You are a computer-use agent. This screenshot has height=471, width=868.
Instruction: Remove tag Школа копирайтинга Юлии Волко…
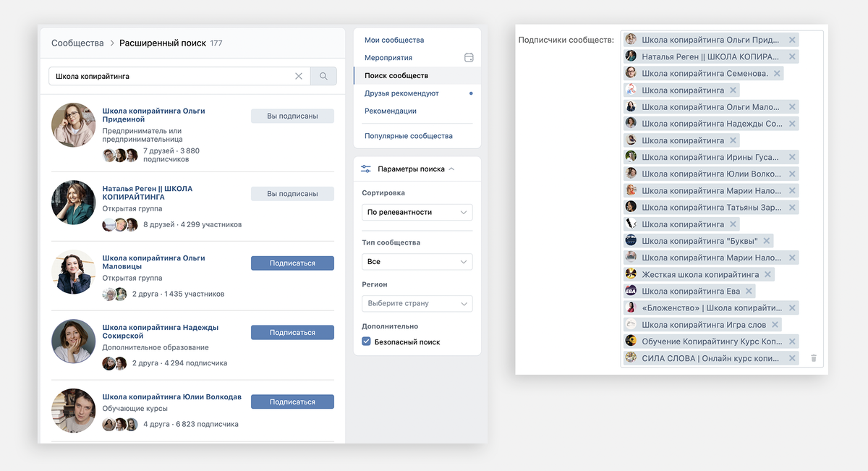coord(792,174)
